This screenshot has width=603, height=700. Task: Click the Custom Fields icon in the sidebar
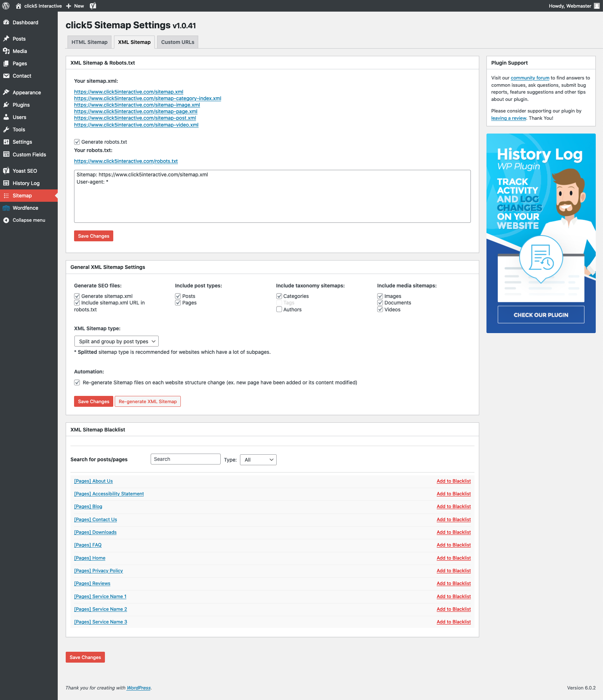click(6, 155)
